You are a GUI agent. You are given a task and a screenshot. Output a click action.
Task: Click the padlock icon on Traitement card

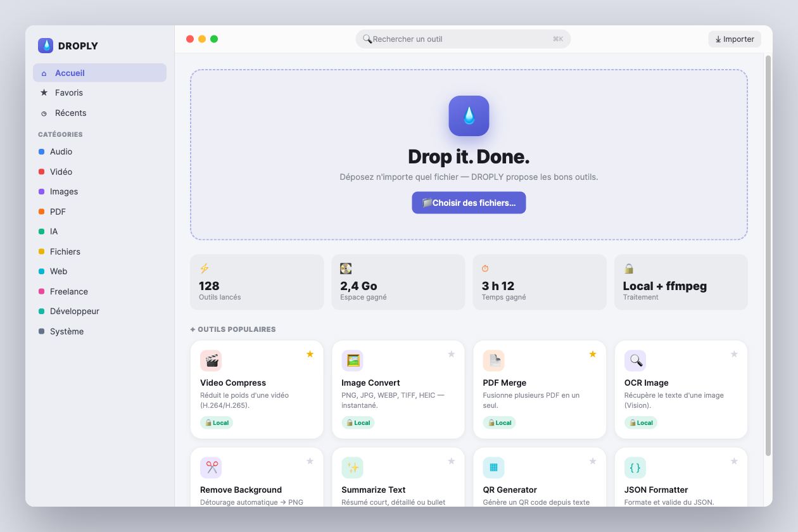(x=629, y=269)
